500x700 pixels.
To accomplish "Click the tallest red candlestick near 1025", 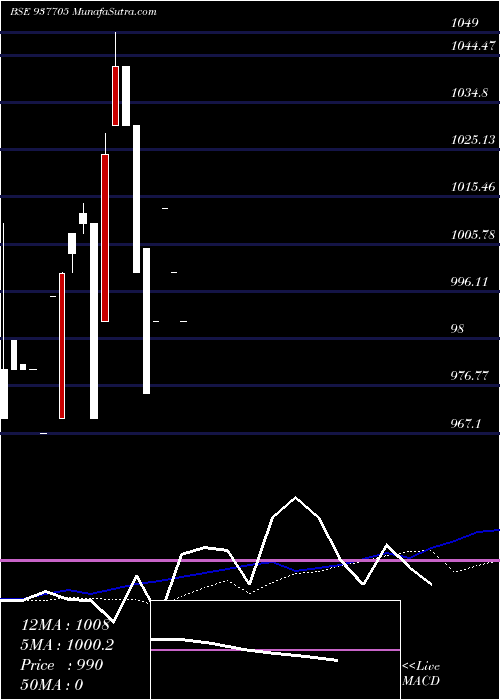I will pos(105,238).
